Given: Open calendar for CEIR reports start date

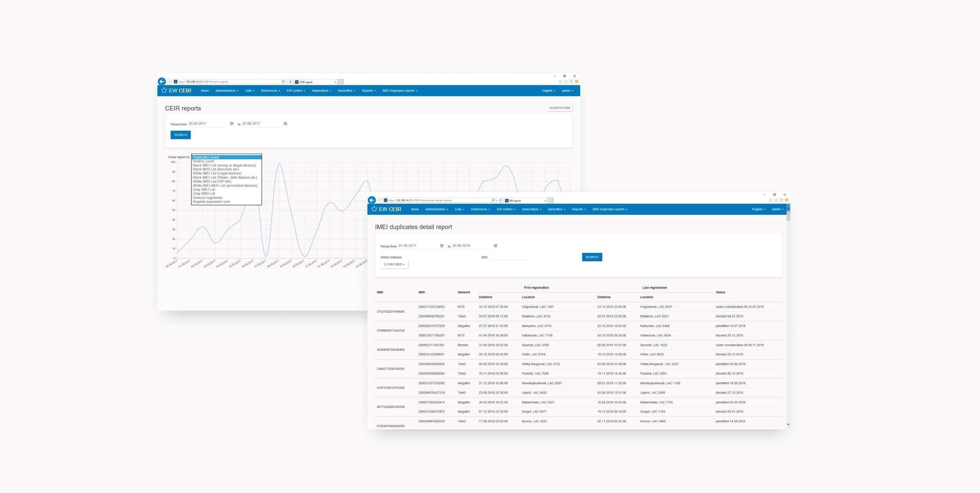Looking at the screenshot, I should pyautogui.click(x=232, y=124).
